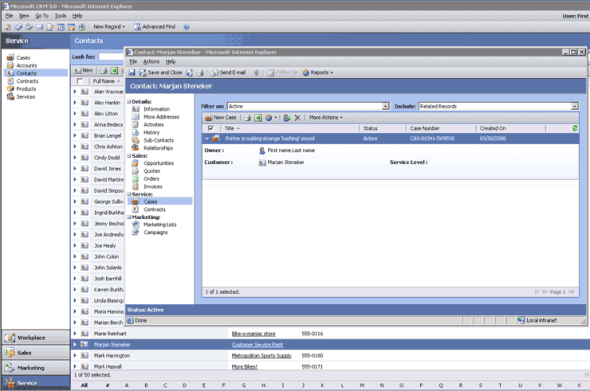Screen dimensions: 590x391
Task: Collapse the selected printer case row
Action: (x=207, y=139)
